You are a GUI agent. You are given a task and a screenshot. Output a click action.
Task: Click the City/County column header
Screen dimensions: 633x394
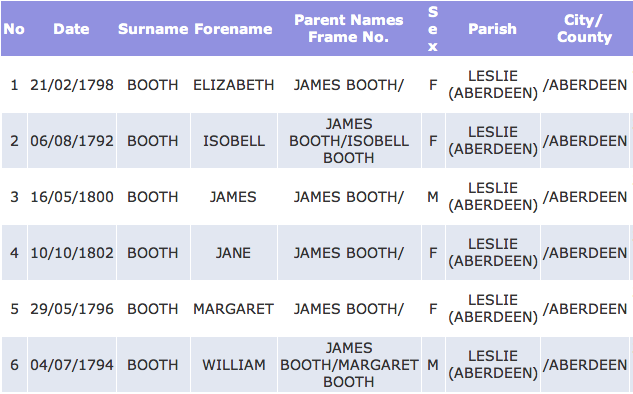pyautogui.click(x=584, y=29)
